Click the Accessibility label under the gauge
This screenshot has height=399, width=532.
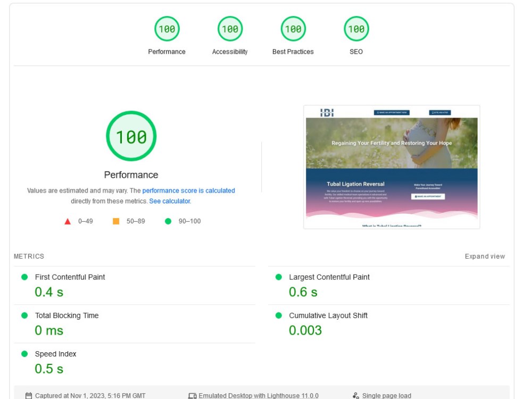coord(230,52)
